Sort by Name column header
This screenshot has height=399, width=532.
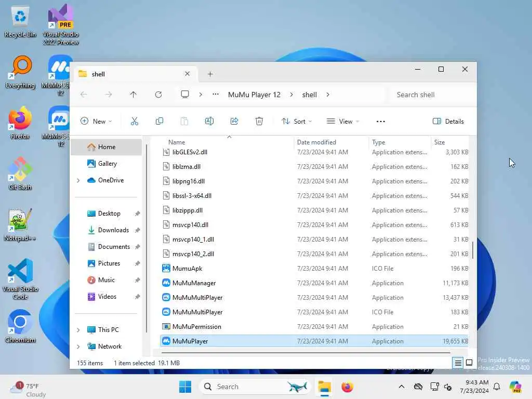177,142
